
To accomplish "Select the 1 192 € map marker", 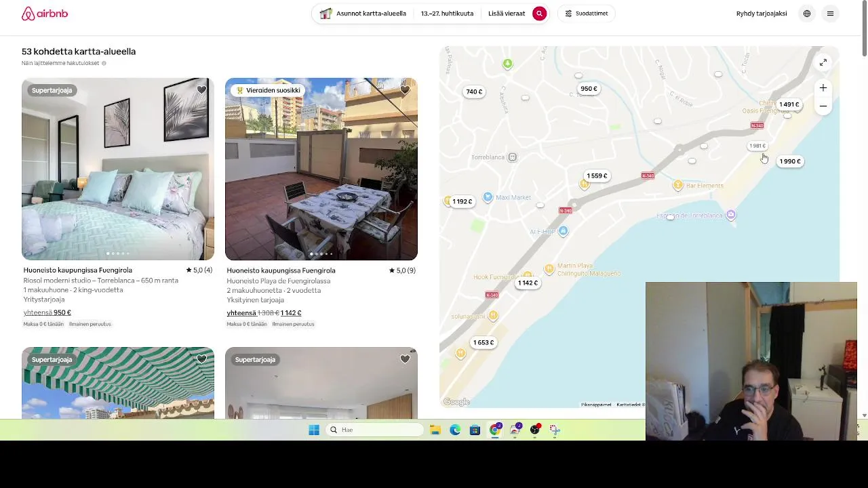I will 462,201.
